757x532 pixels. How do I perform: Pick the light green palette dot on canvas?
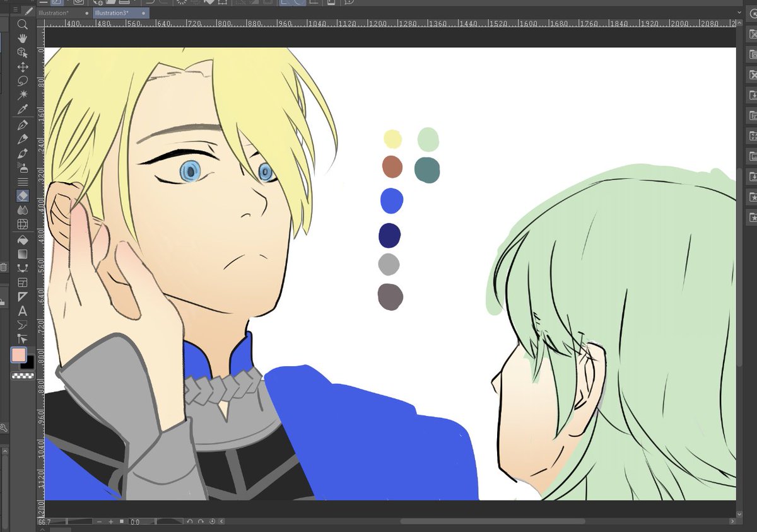428,139
